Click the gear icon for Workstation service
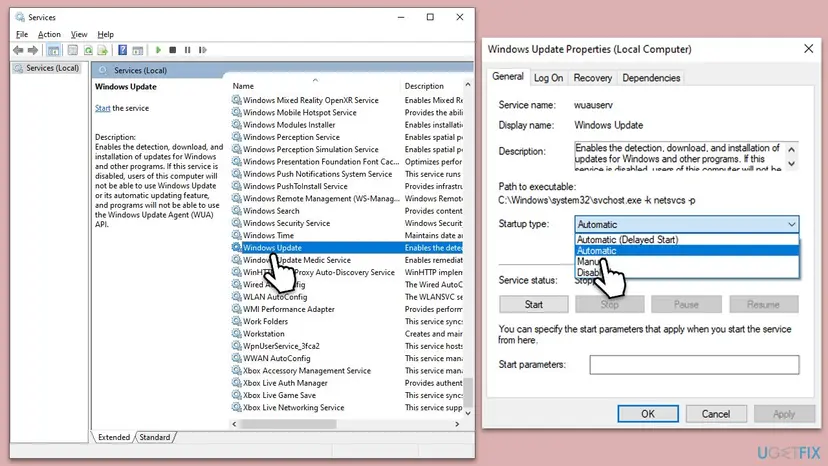828x466 pixels. [x=237, y=333]
